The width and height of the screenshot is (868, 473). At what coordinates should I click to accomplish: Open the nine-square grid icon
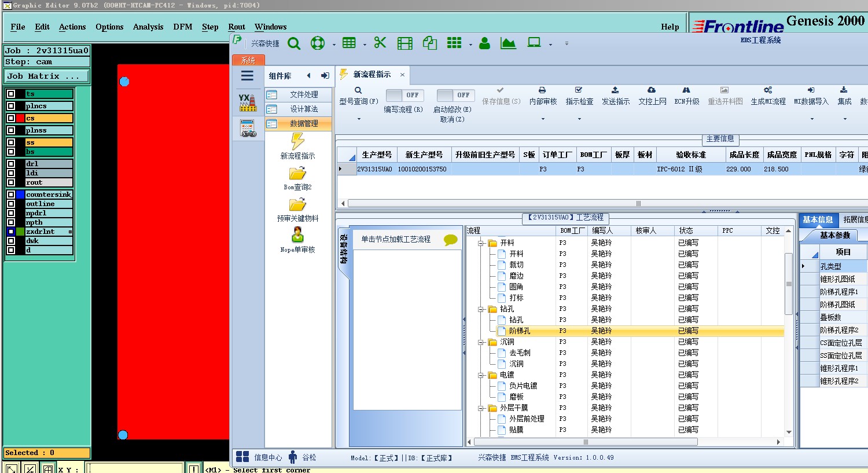[x=454, y=43]
